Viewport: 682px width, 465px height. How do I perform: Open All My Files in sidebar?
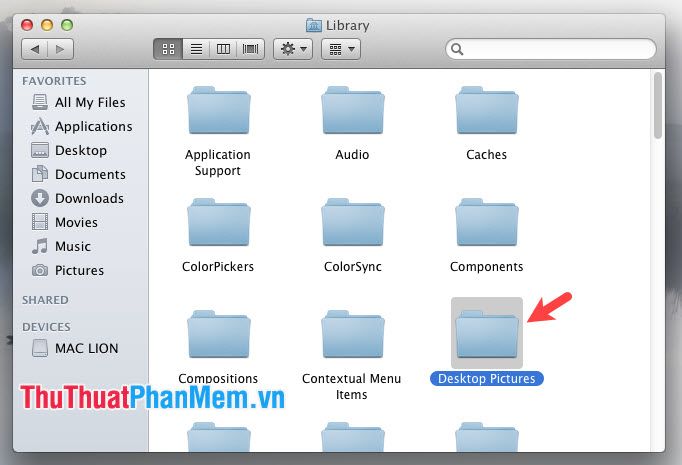pos(79,102)
